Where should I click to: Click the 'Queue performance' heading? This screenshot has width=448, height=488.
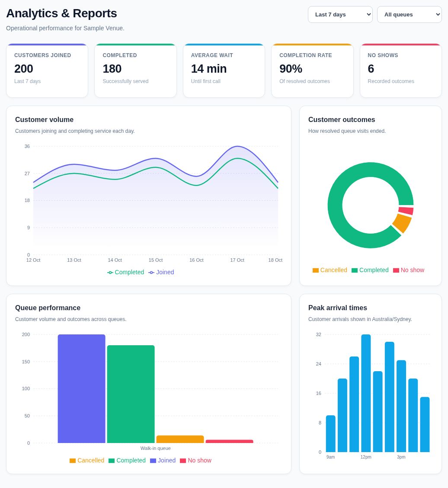(x=48, y=308)
